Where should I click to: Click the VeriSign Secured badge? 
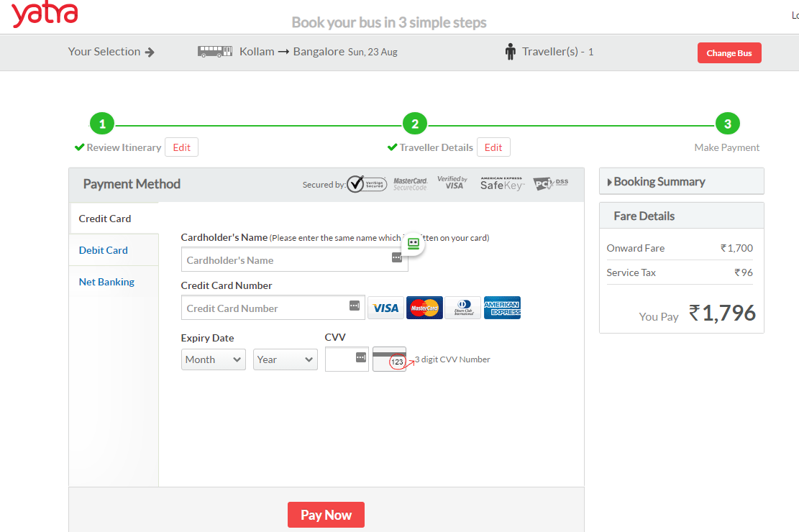pyautogui.click(x=367, y=184)
